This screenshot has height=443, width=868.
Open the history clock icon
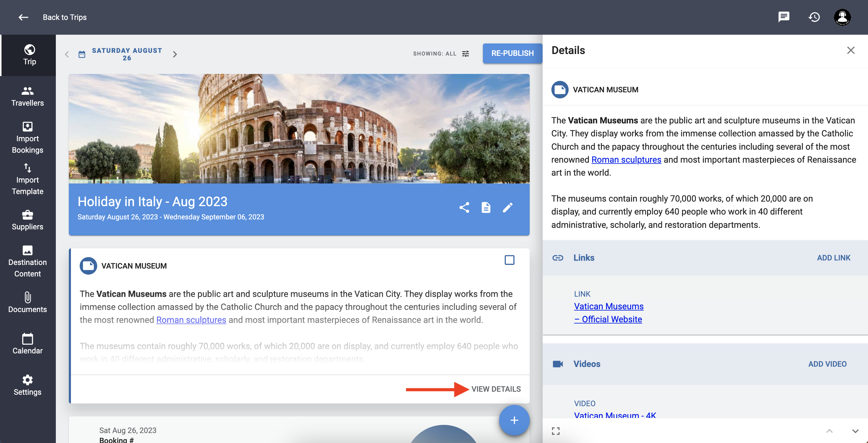tap(814, 17)
